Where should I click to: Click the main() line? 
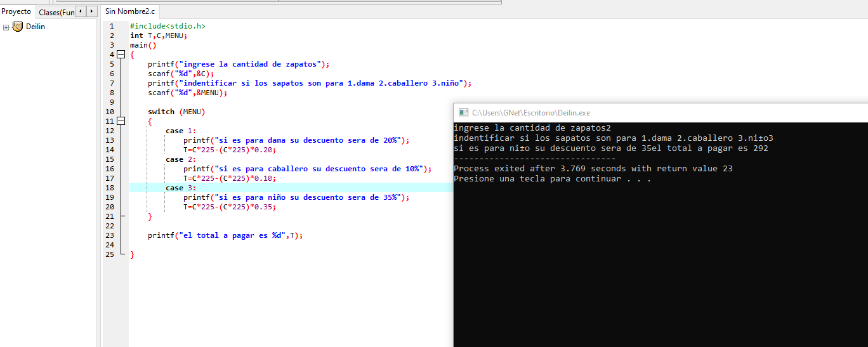coord(143,45)
